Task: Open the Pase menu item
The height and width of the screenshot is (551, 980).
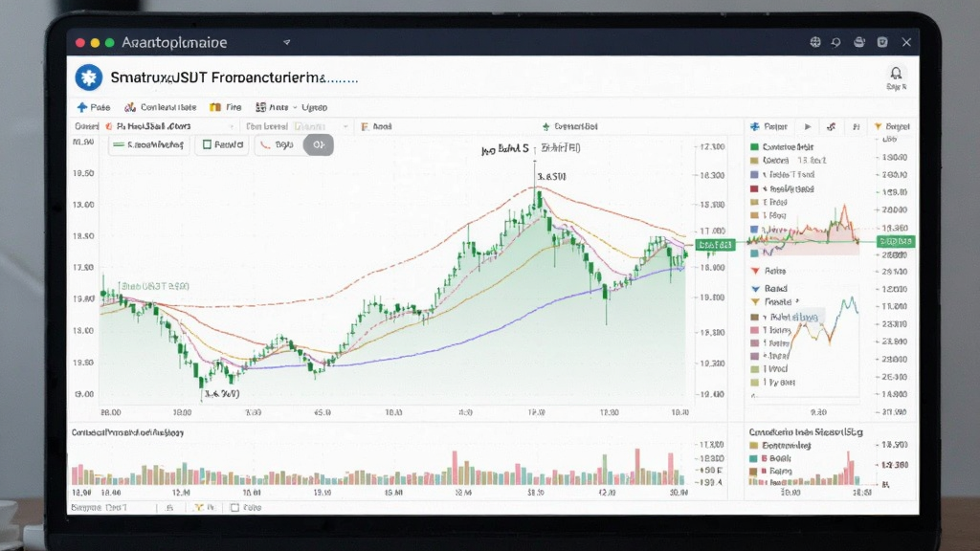Action: tap(93, 107)
